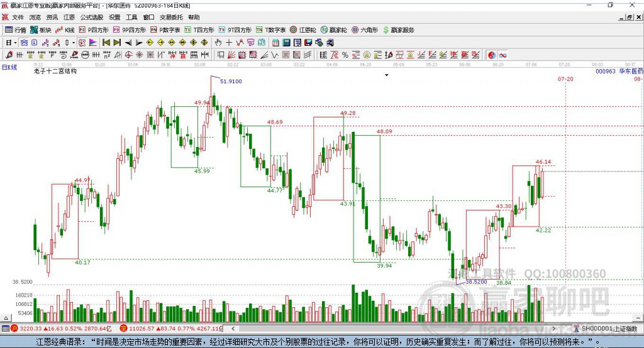Click the 07-20 date marker label

pos(565,79)
